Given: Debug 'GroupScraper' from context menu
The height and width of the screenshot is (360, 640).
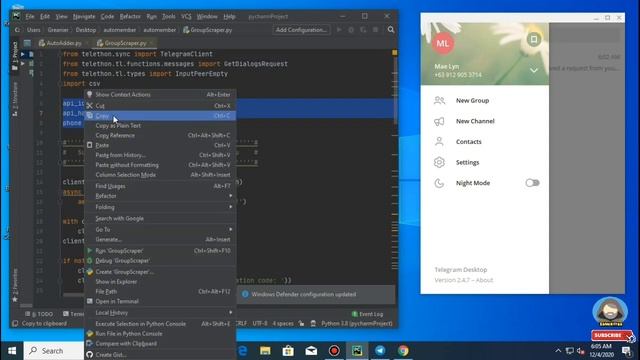Looking at the screenshot, I should click(160, 260).
